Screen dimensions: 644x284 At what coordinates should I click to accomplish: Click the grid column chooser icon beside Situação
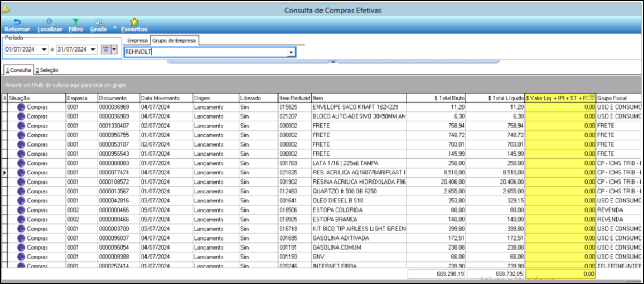tap(5, 98)
